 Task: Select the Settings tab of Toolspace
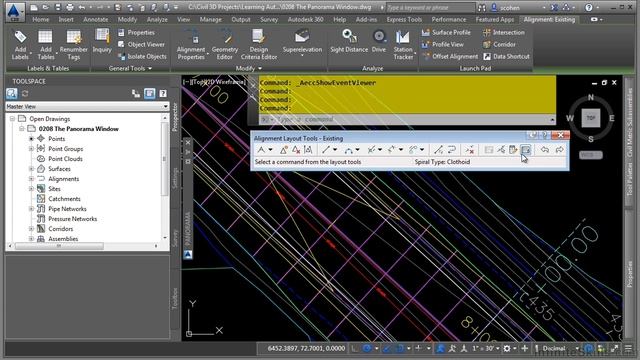175,178
